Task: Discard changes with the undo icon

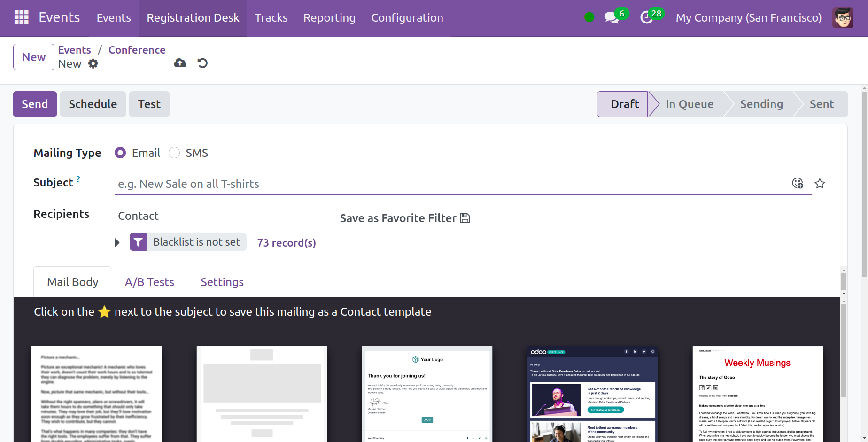Action: pyautogui.click(x=202, y=63)
